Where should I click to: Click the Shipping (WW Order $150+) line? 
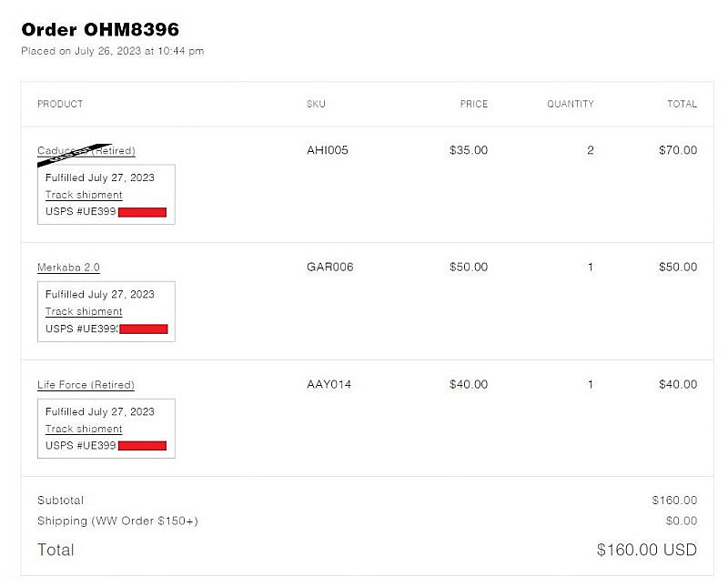[x=118, y=521]
